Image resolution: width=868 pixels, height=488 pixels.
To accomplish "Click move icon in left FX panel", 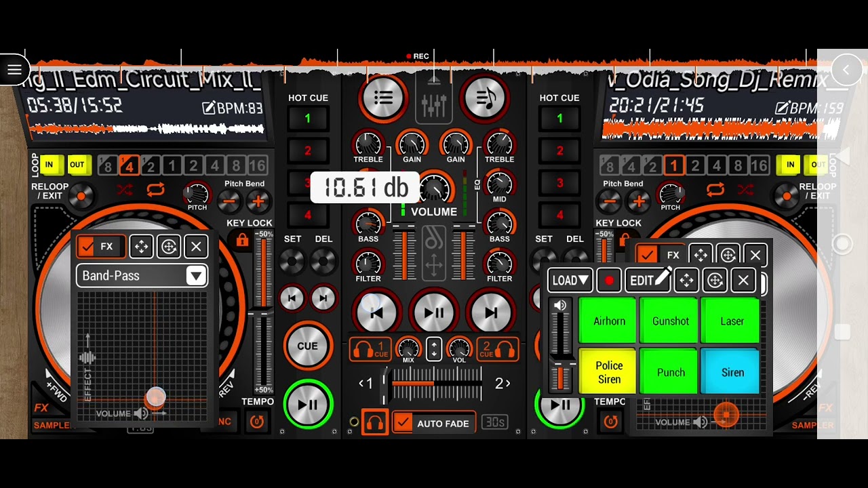I will [141, 246].
